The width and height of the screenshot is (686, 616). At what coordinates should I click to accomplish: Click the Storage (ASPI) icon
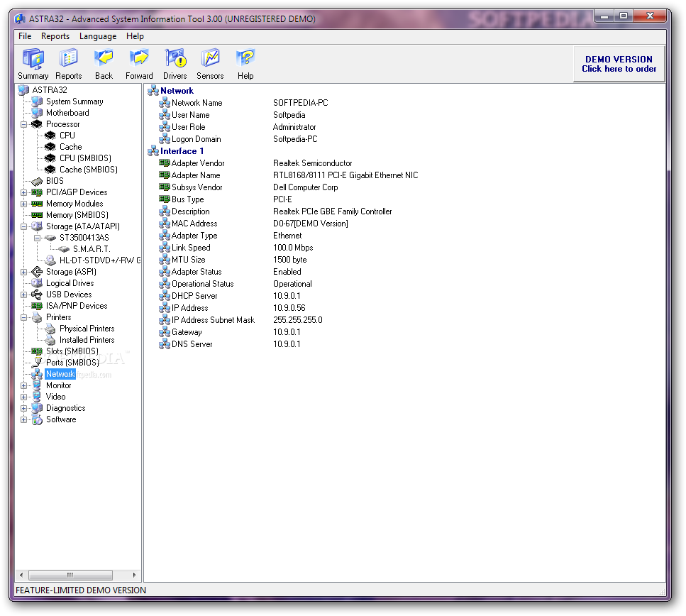coord(37,272)
